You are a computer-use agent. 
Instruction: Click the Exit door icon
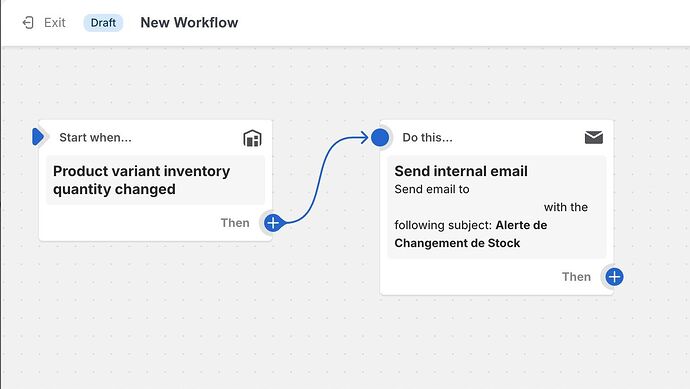coord(28,22)
